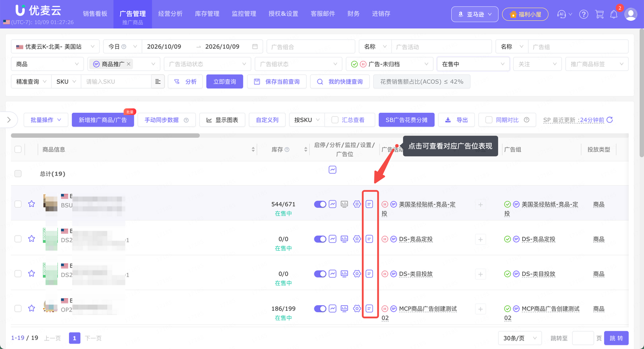
Task: Open the 今日 date preset dropdown
Action: (x=123, y=46)
